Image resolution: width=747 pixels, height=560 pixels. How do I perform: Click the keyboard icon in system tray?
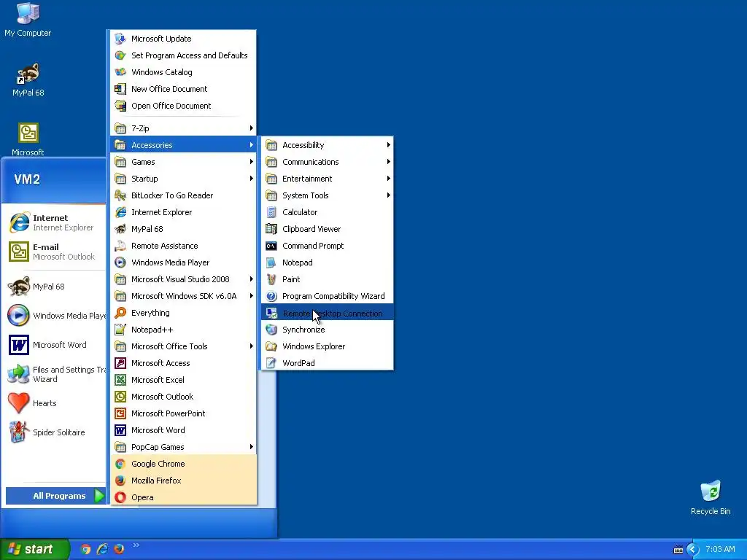tap(678, 550)
